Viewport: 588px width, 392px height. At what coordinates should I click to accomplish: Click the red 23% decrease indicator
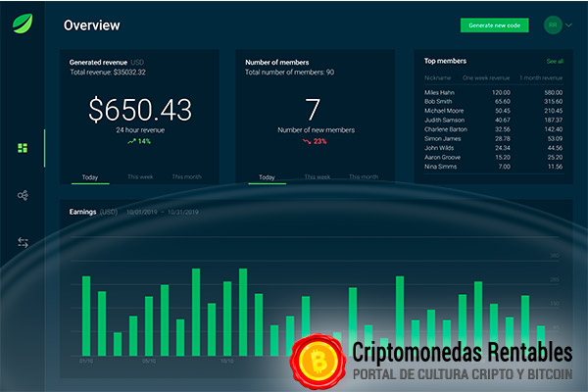(x=315, y=141)
